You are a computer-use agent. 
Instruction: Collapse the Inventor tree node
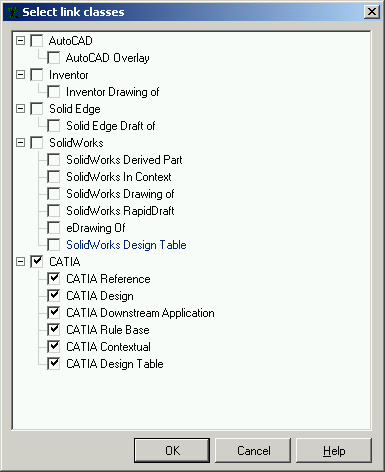(x=20, y=75)
